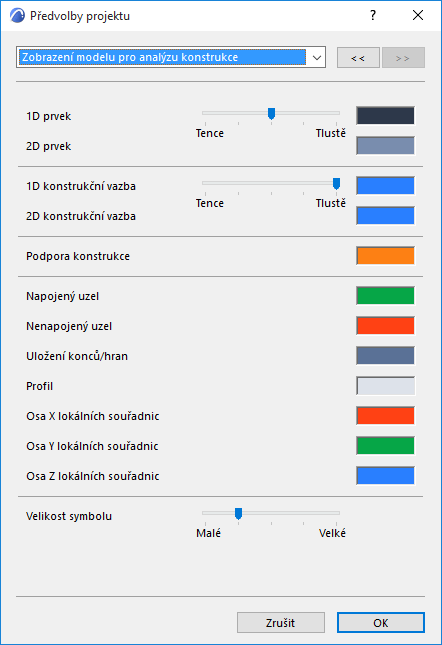Change the Napojený uzel green color swatch

(385, 296)
